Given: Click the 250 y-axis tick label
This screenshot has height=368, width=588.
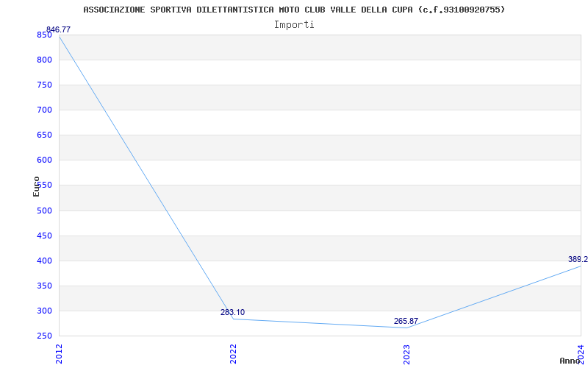Looking at the screenshot, I should tap(44, 336).
